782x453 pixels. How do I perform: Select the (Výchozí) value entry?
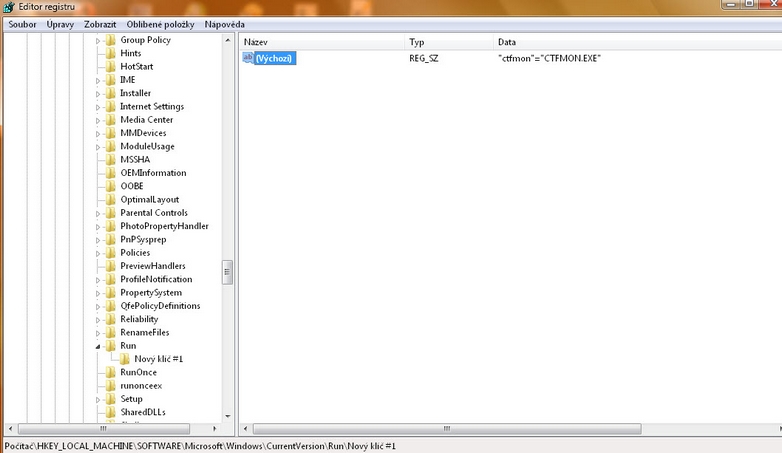tap(274, 59)
